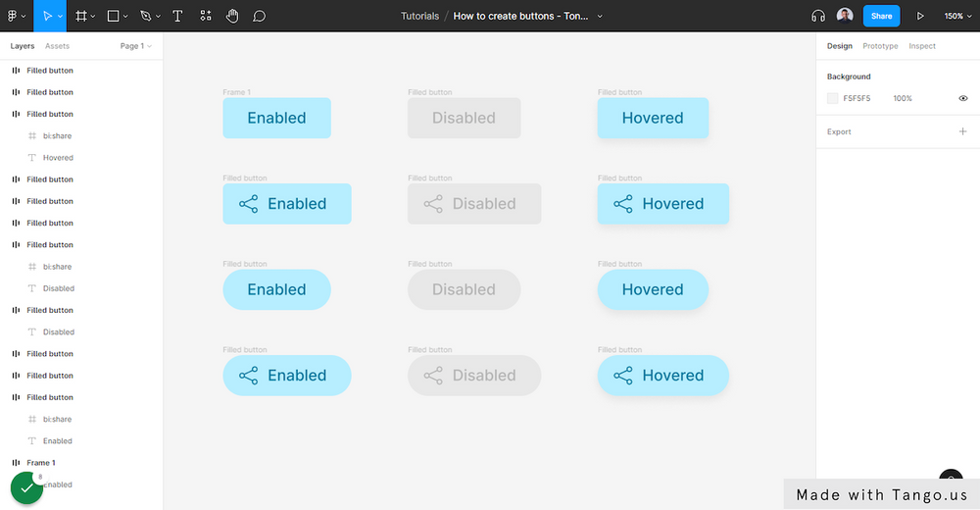Click the Frame 1 label on the canvas
Viewport: 980px width, 510px height.
pyautogui.click(x=237, y=92)
